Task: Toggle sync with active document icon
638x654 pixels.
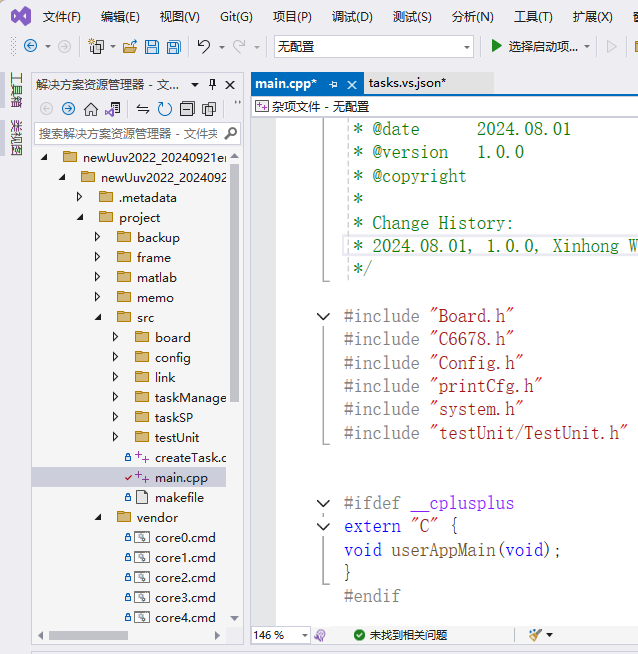Action: click(143, 109)
